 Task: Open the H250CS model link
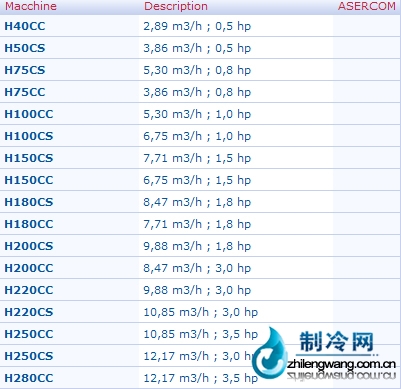pos(29,356)
